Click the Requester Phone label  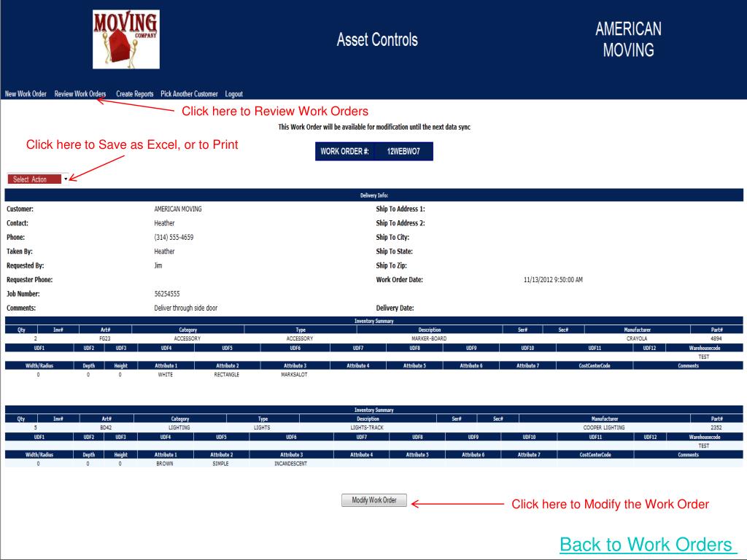[x=29, y=279]
